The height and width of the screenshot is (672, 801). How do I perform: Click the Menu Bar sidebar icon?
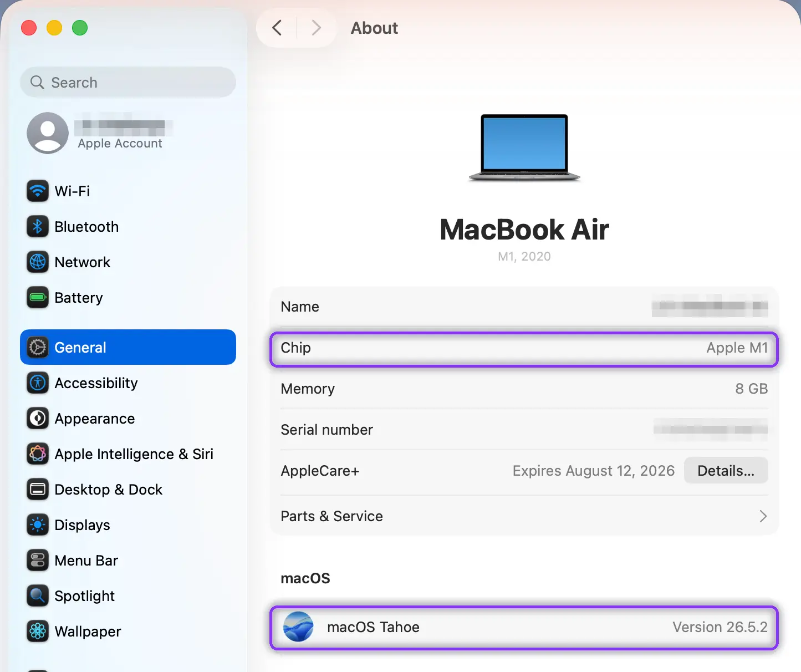click(x=38, y=561)
